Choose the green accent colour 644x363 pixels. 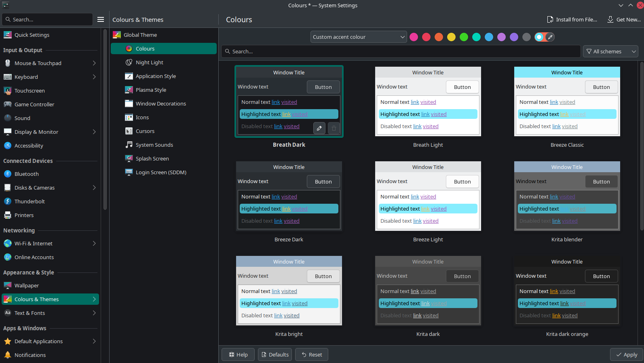pos(464,37)
